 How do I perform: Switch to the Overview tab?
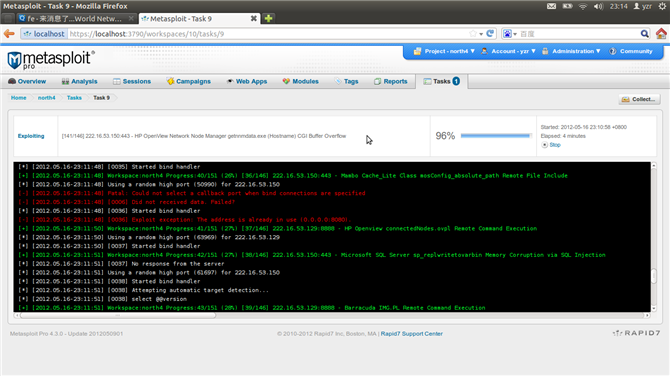coord(27,81)
